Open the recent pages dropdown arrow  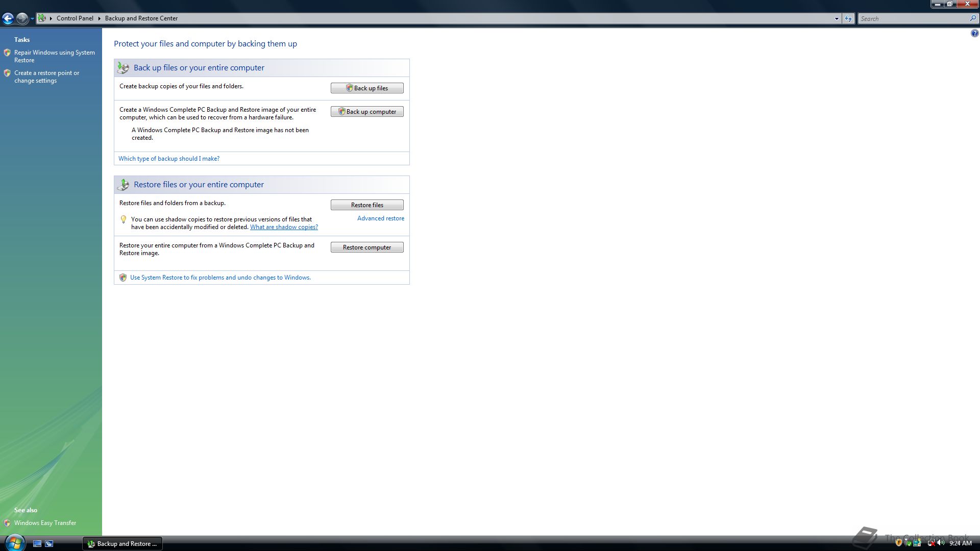[32, 19]
